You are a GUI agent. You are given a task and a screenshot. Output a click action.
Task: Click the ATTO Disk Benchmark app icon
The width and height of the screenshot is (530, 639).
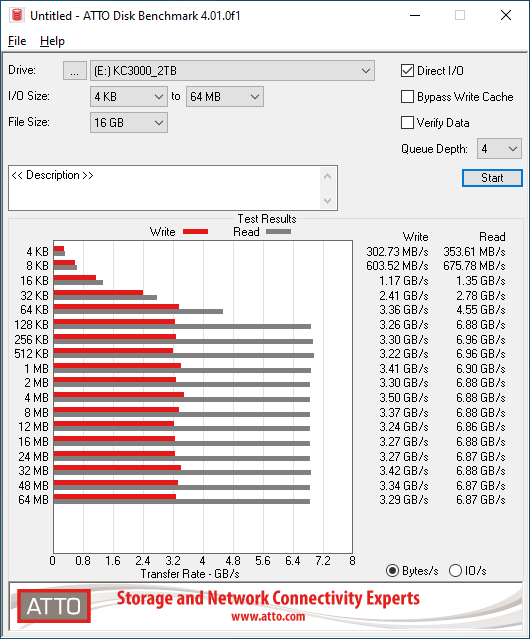[17, 15]
